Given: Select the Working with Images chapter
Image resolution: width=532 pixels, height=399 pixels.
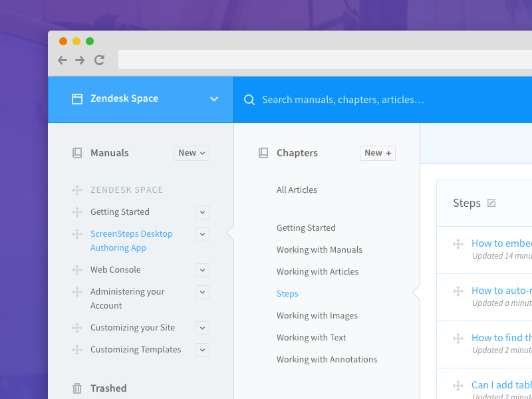Looking at the screenshot, I should click(x=317, y=315).
